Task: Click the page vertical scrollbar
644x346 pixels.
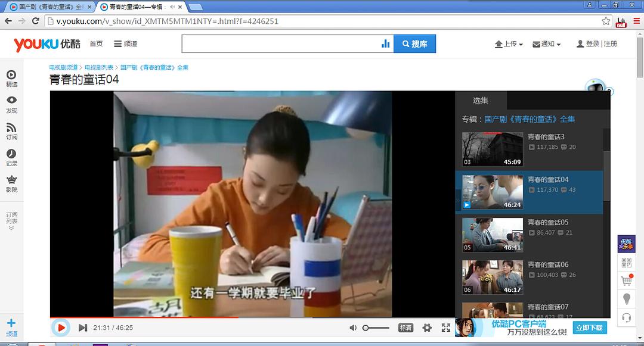Action: [x=640, y=57]
